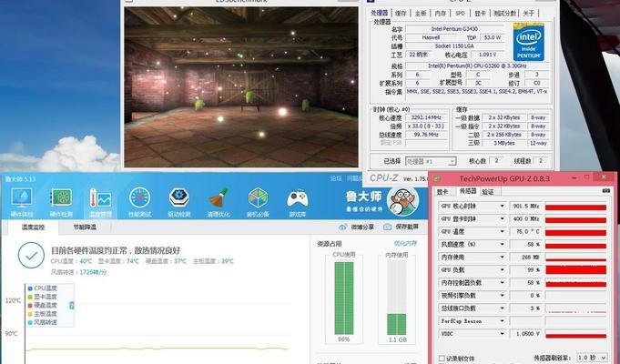Image resolution: width=620 pixels, height=364 pixels.
Task: Toggle 硬盘温度 legend entry
Action: pos(43,306)
